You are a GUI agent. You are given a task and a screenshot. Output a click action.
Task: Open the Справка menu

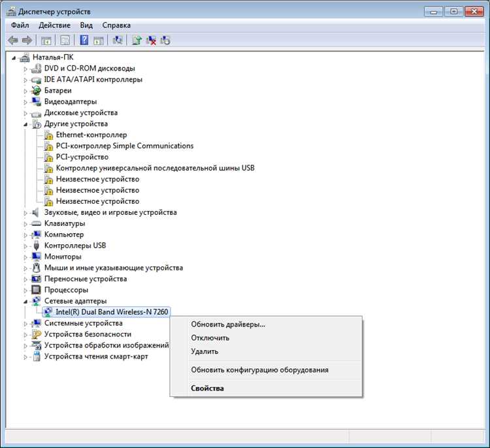click(x=116, y=25)
